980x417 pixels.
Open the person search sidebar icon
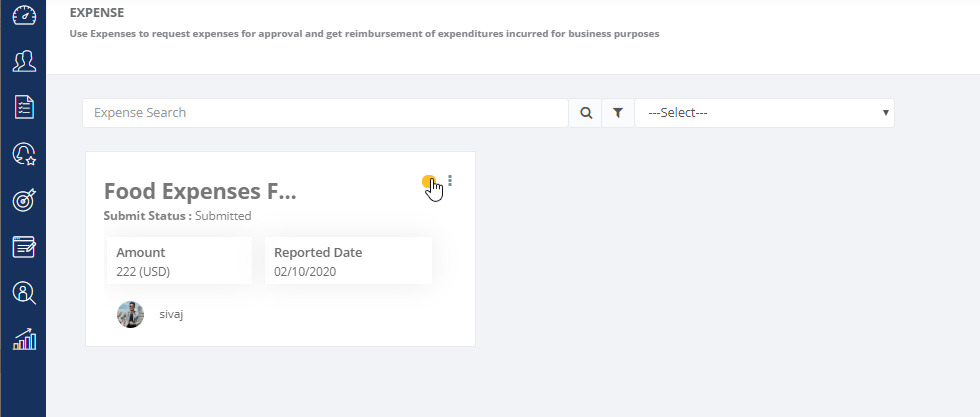coord(23,293)
